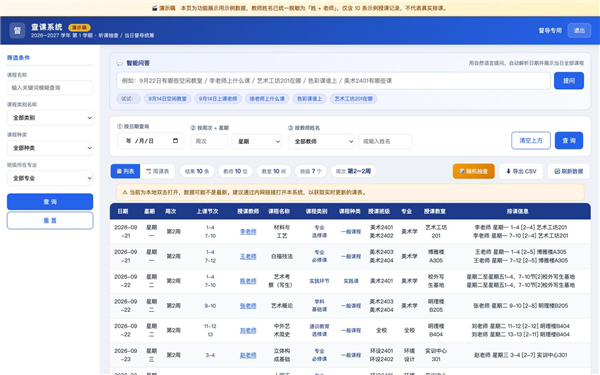This screenshot has height=375, width=600.
Task: Click the yellow 演示稿 badge beside 查课系统
Action: pyautogui.click(x=79, y=28)
